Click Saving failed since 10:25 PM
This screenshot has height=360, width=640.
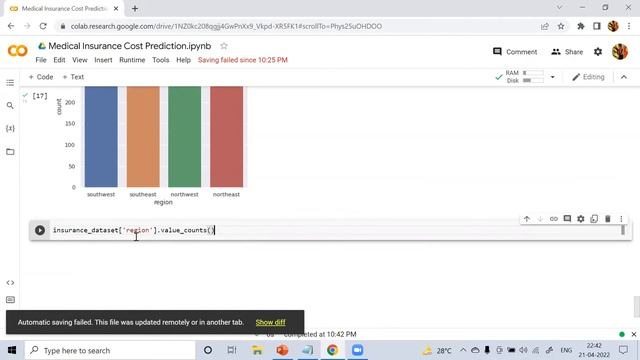click(243, 60)
